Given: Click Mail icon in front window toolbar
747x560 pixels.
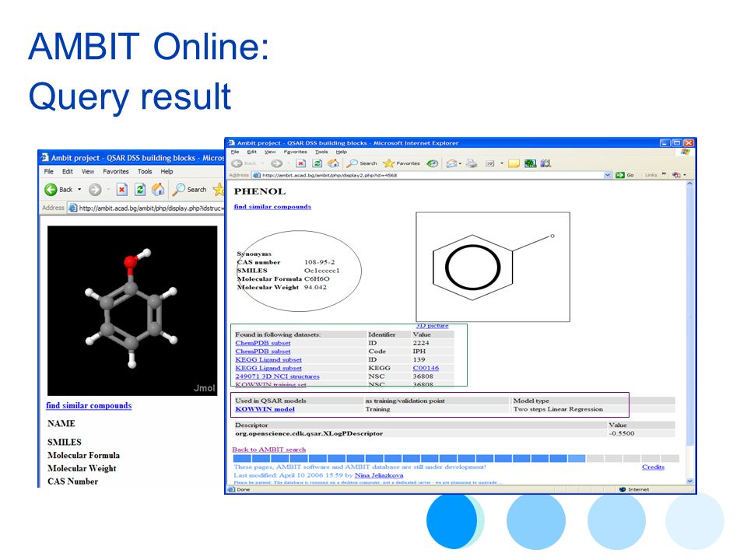Looking at the screenshot, I should click(451, 163).
